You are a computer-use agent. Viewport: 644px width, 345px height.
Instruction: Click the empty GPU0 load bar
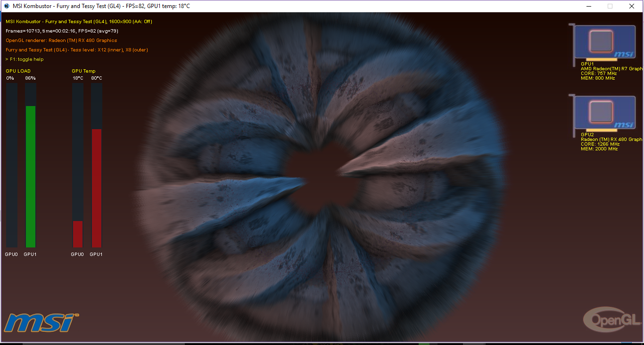pos(12,165)
